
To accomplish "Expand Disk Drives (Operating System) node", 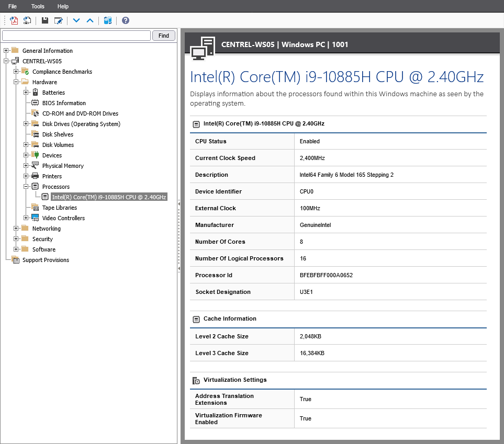I will click(26, 124).
